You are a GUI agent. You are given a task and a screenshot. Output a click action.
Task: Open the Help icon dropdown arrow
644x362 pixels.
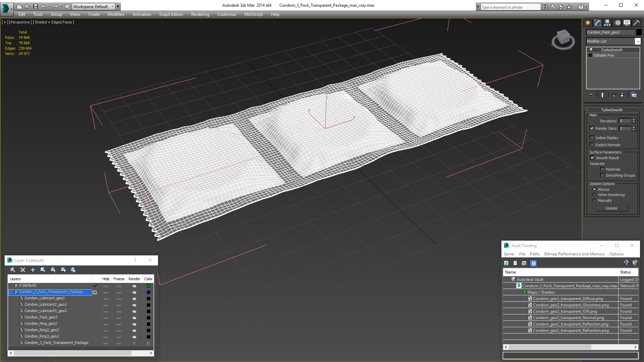(586, 7)
